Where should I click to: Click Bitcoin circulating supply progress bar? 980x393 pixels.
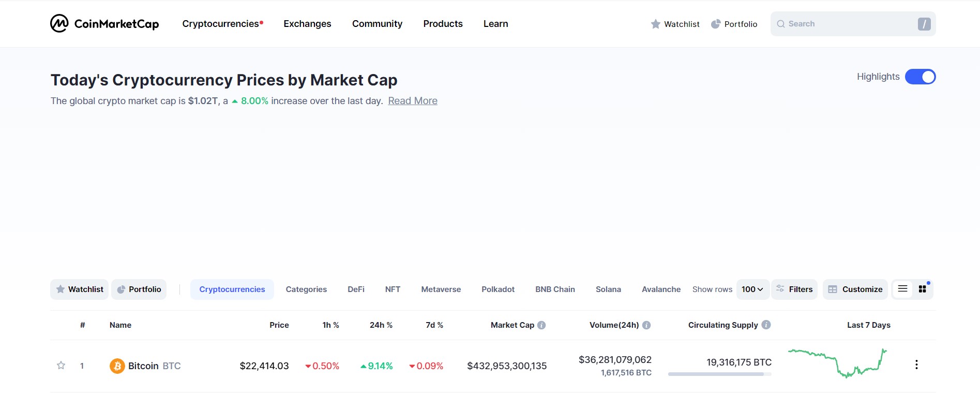tap(719, 374)
